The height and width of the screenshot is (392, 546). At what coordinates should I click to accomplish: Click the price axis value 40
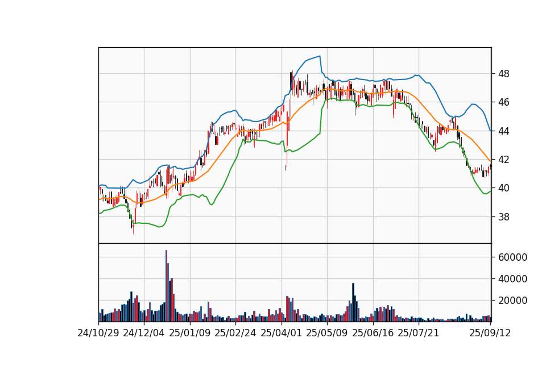503,188
